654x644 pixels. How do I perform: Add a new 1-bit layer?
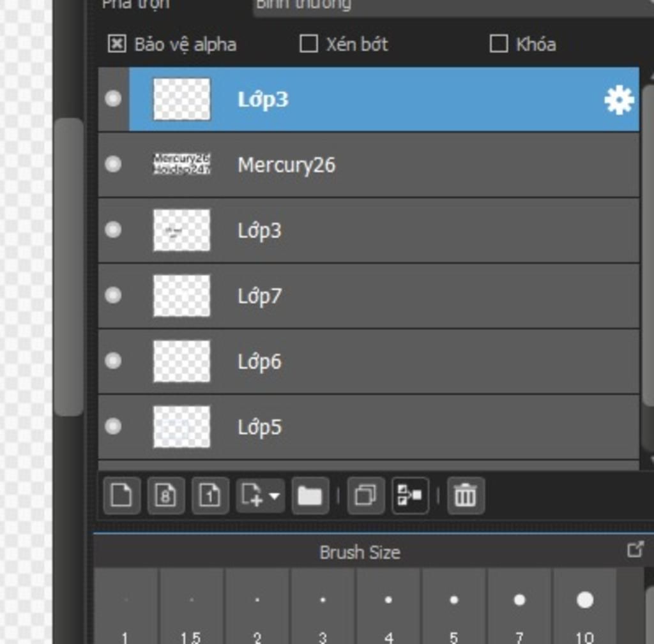pyautogui.click(x=209, y=496)
